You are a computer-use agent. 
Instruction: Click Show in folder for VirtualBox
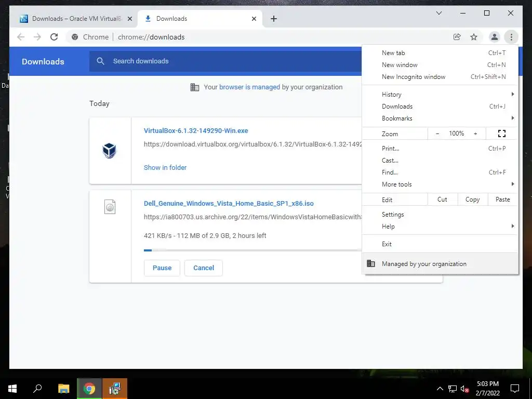[x=165, y=168]
